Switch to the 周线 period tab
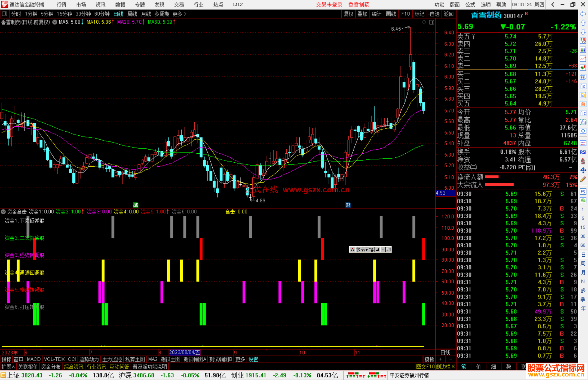Image resolution: width=588 pixels, height=380 pixels. 132,14
